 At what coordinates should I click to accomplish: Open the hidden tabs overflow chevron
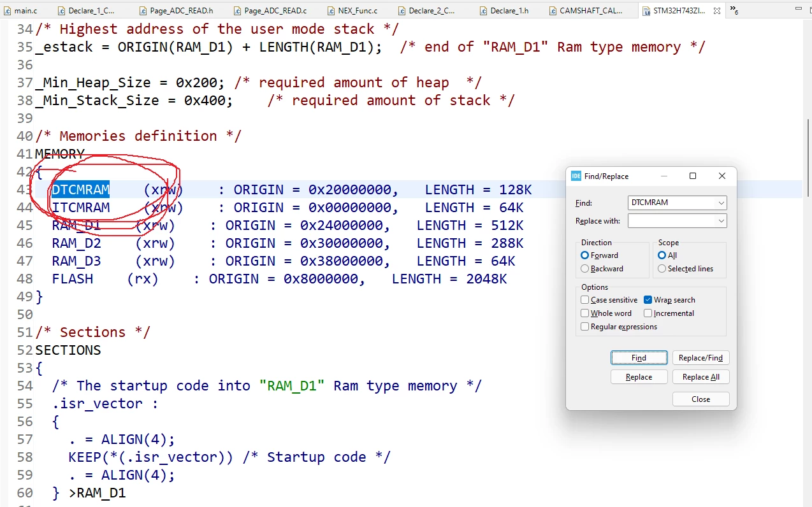(734, 10)
